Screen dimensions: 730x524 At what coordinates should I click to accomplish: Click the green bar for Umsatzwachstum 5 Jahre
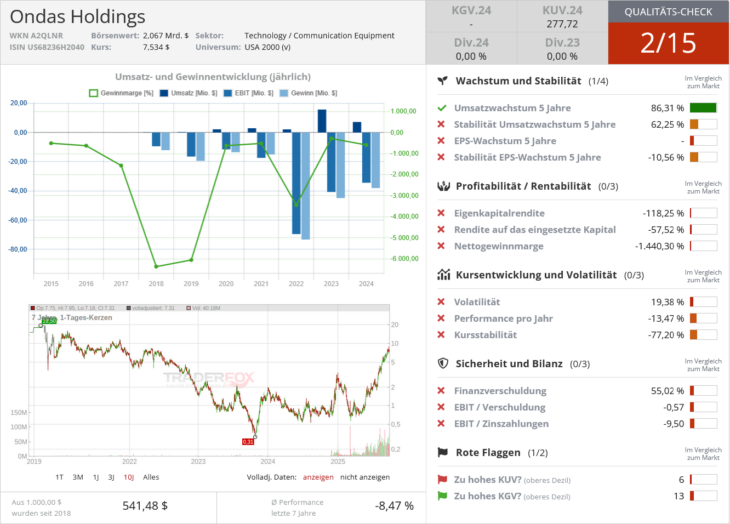[703, 107]
